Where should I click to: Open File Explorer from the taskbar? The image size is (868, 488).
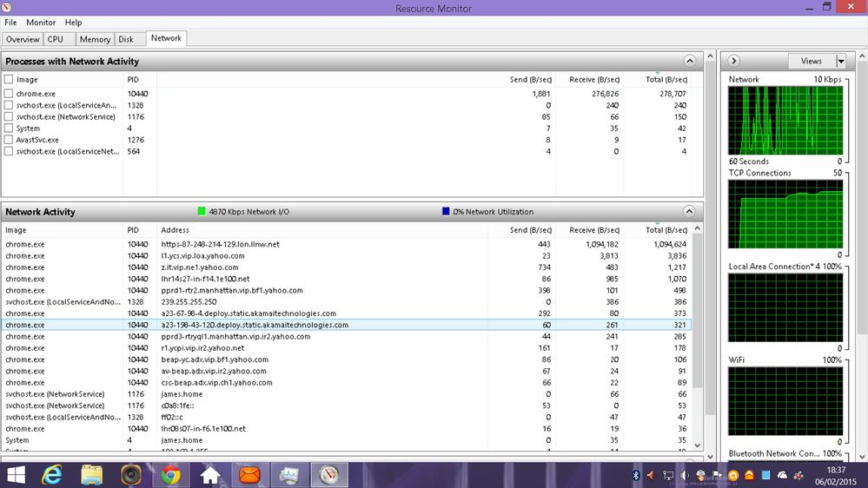pyautogui.click(x=91, y=475)
